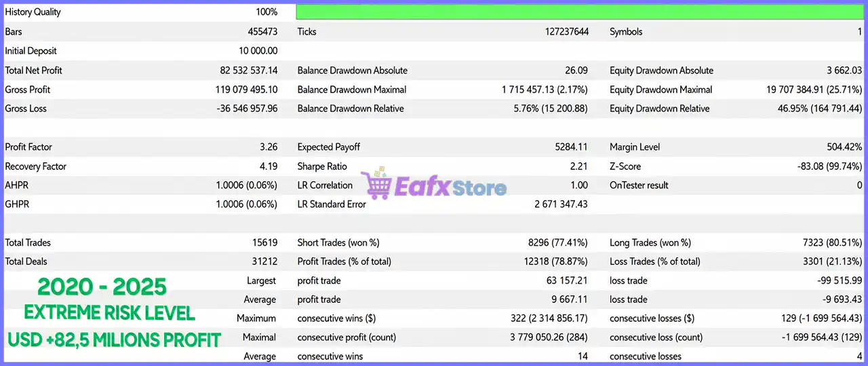The image size is (868, 366).
Task: Click the Total Net Profit label
Action: coord(33,71)
